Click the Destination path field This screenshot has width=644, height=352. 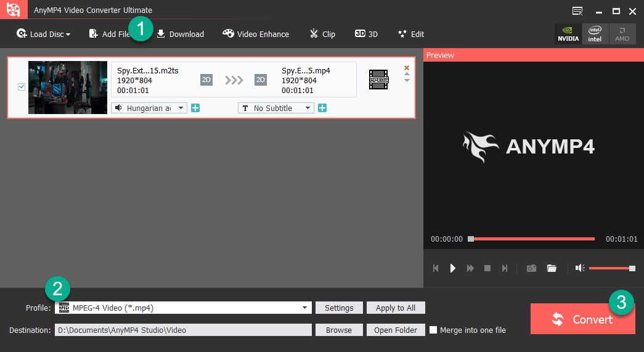point(183,330)
